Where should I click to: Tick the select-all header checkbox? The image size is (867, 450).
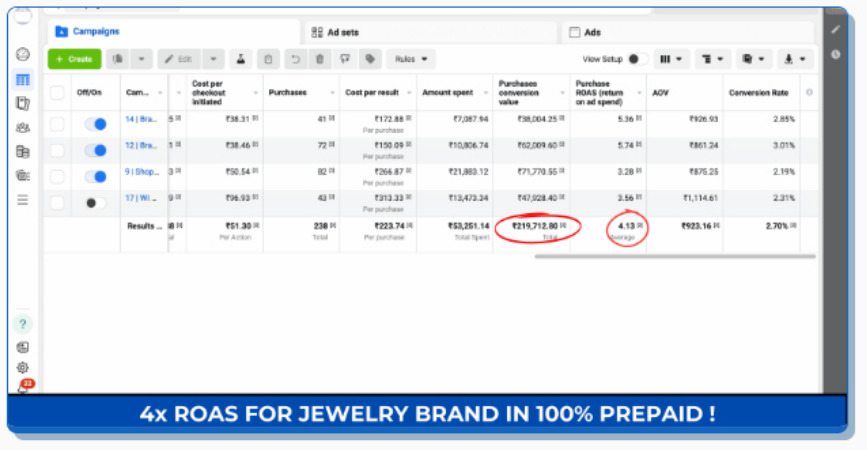click(57, 92)
